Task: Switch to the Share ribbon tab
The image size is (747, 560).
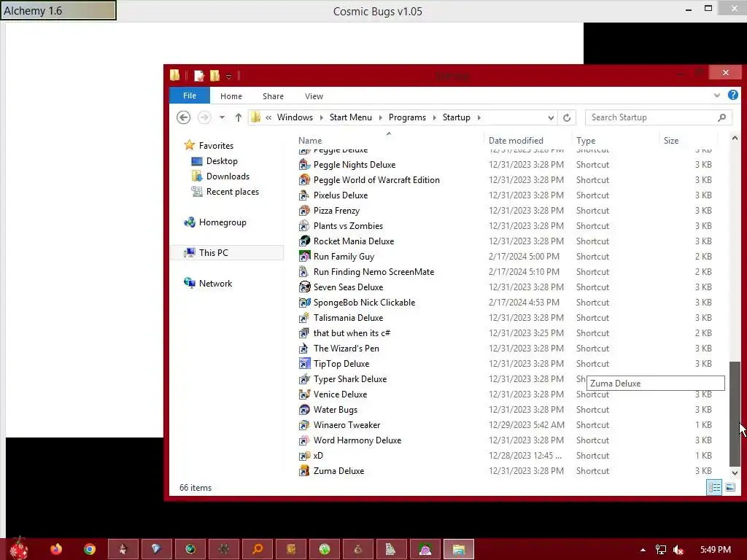Action: pos(273,96)
